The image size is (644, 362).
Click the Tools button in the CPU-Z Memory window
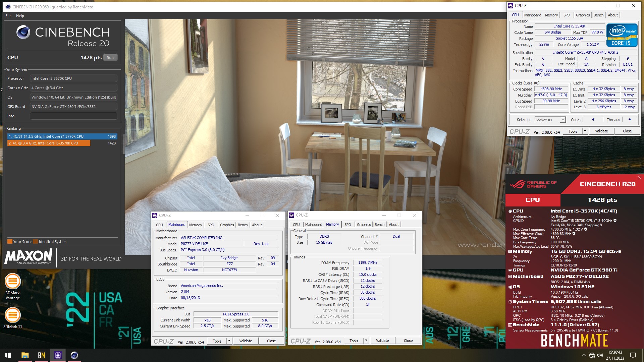[354, 341]
